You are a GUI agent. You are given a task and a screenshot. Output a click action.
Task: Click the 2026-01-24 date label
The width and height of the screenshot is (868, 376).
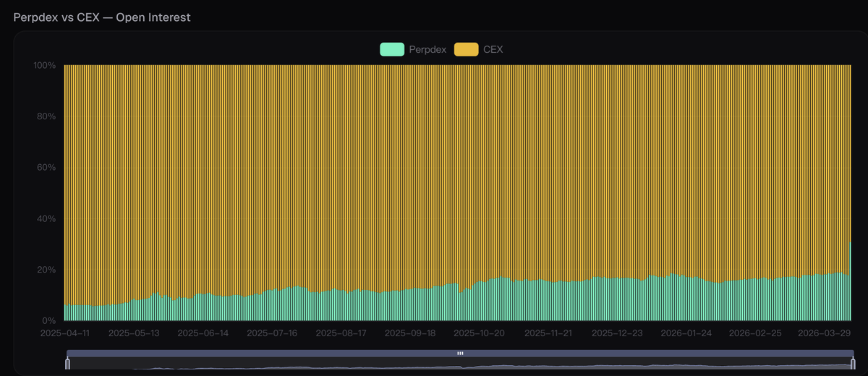pos(686,333)
